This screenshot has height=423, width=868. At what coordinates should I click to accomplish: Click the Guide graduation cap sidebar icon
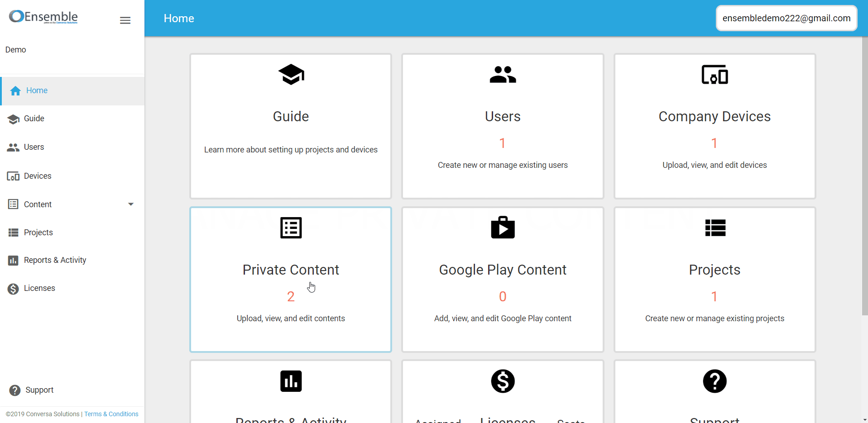(13, 119)
